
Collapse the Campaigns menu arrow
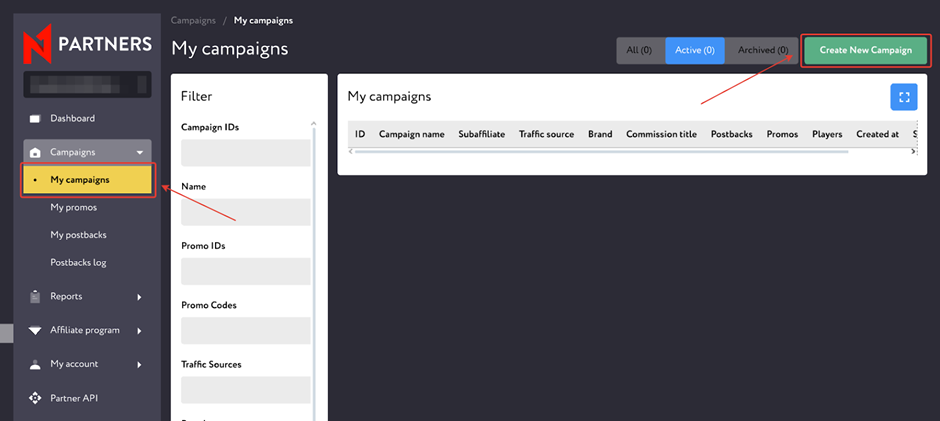(139, 153)
